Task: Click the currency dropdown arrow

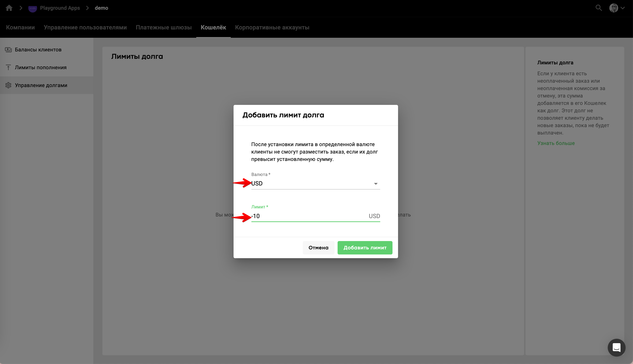Action: [375, 184]
